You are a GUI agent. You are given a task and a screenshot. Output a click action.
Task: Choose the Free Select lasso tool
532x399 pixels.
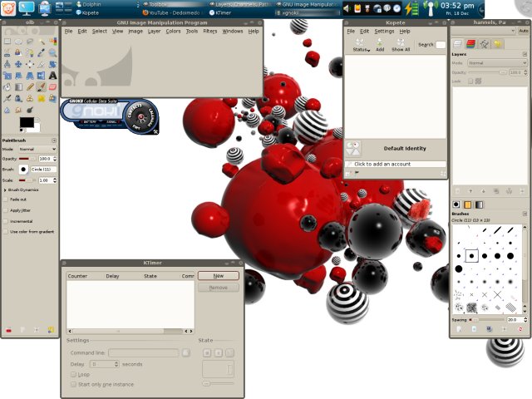click(x=30, y=42)
